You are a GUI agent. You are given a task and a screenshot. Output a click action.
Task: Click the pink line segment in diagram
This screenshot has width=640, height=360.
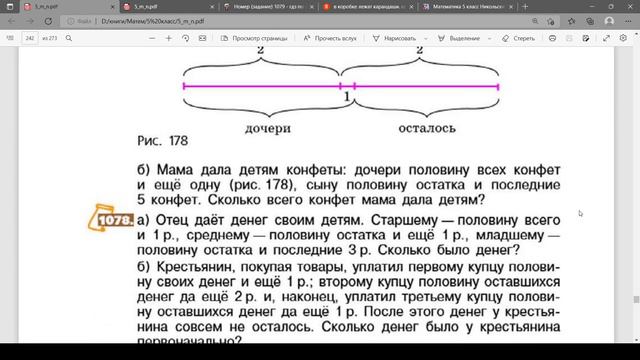[341, 86]
